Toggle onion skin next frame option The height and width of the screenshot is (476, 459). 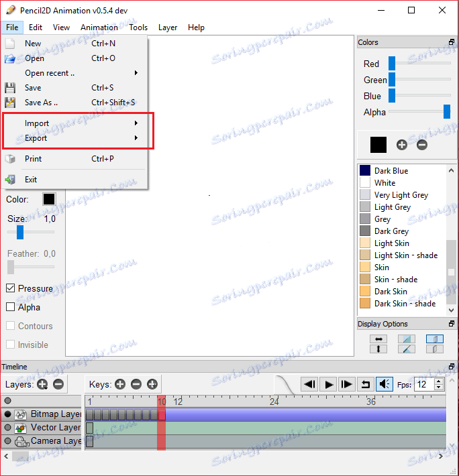coord(435,349)
